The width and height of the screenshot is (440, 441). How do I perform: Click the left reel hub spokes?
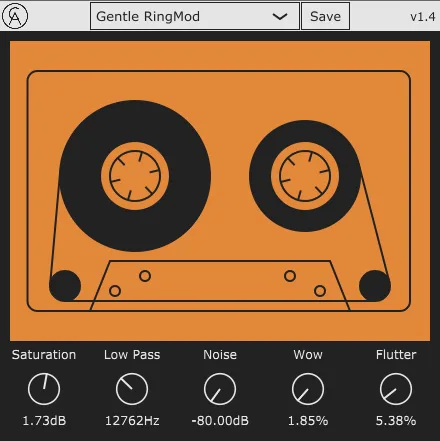135,176
